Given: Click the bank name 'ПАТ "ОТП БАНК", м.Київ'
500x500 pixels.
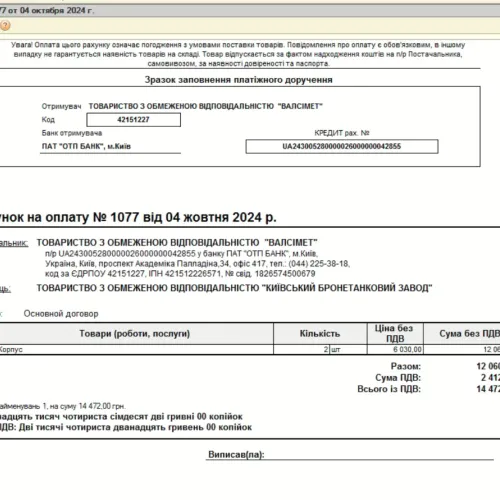Looking at the screenshot, I should click(x=86, y=146).
